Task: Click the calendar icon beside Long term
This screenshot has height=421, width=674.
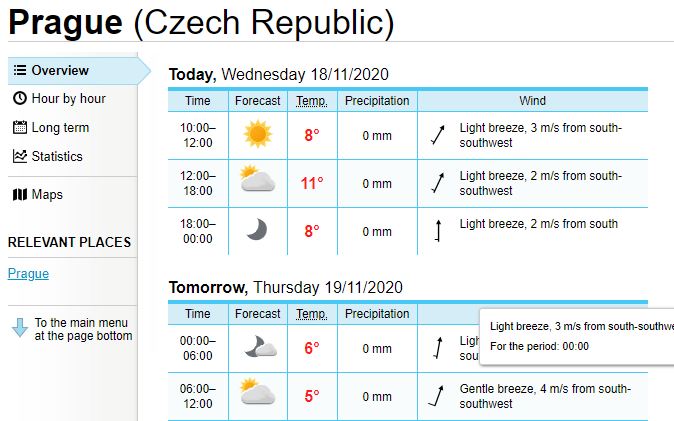Action: pyautogui.click(x=20, y=127)
